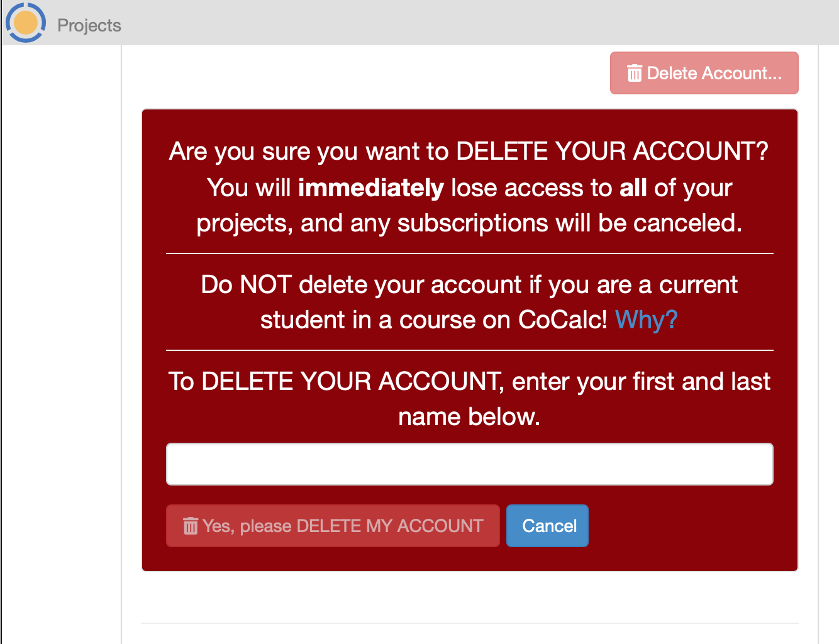Viewport: 839px width, 644px height.
Task: Click the bold word "immediately"
Action: [x=371, y=187]
